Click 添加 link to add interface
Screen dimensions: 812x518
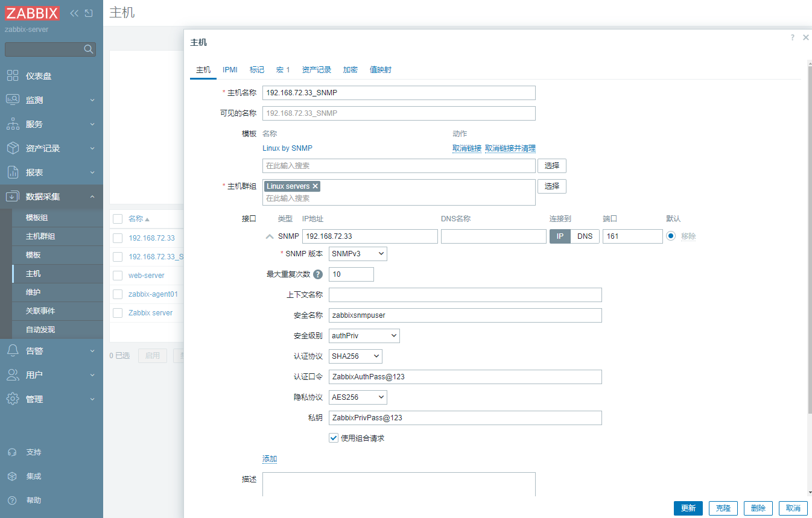[270, 459]
